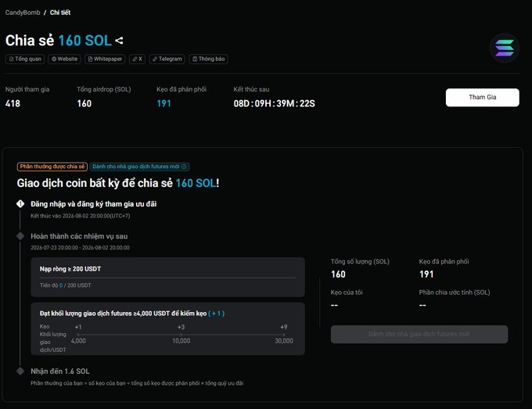Click the info icon on futures trader tag

tap(184, 167)
